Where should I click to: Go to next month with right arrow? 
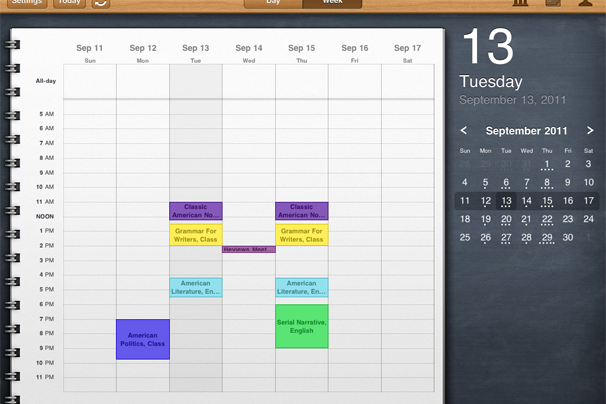coord(589,131)
